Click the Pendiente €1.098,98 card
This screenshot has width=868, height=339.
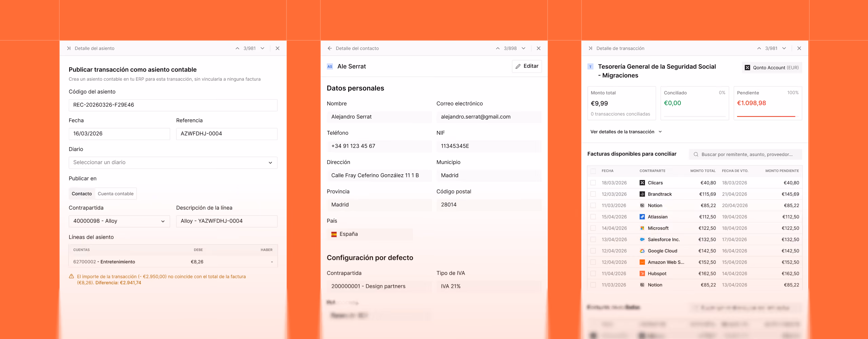point(768,103)
